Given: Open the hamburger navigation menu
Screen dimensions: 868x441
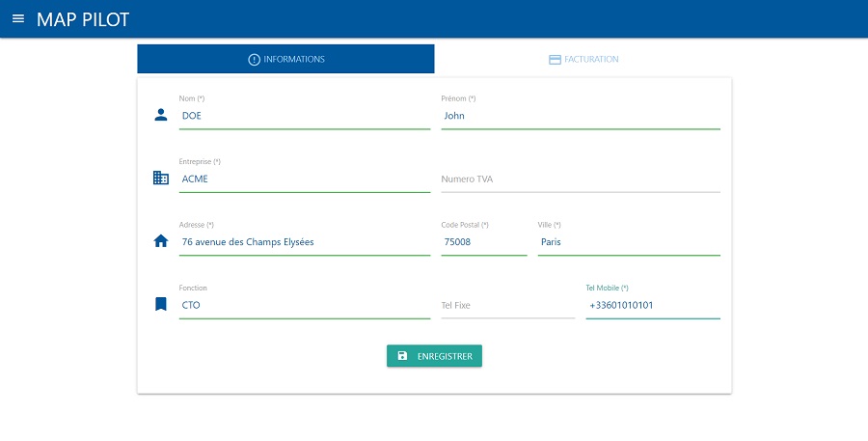Looking at the screenshot, I should point(17,18).
